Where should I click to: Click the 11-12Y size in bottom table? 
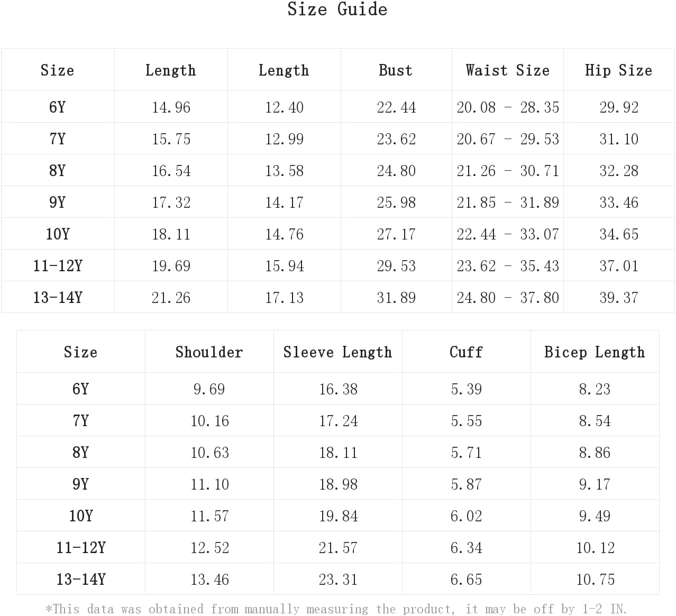[81, 547]
